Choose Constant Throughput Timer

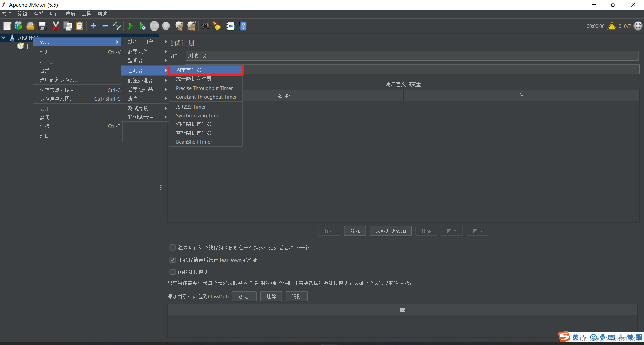pyautogui.click(x=206, y=97)
